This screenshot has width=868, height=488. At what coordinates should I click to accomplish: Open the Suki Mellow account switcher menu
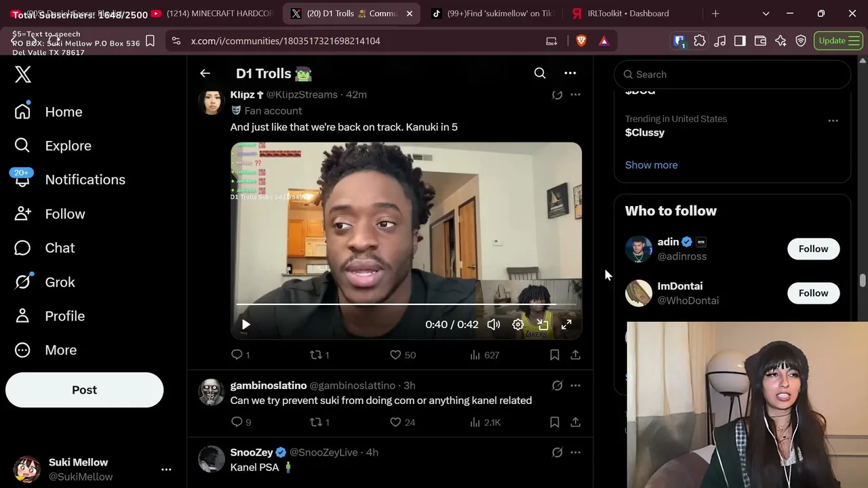coord(166,469)
